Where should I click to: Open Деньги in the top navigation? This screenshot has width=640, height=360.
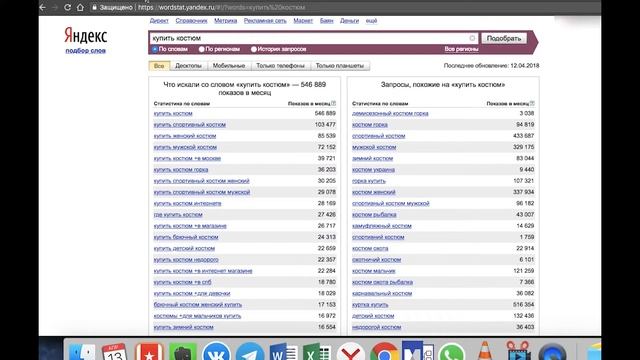point(349,20)
